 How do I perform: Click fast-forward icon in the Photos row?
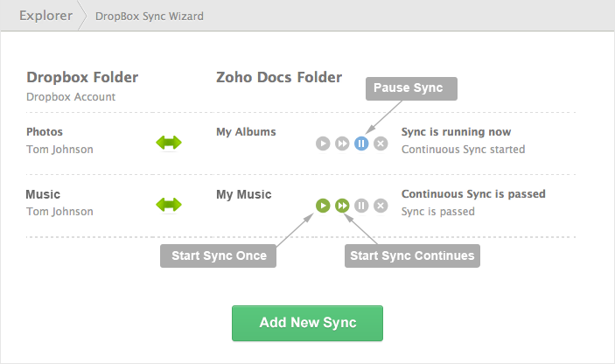[342, 143]
